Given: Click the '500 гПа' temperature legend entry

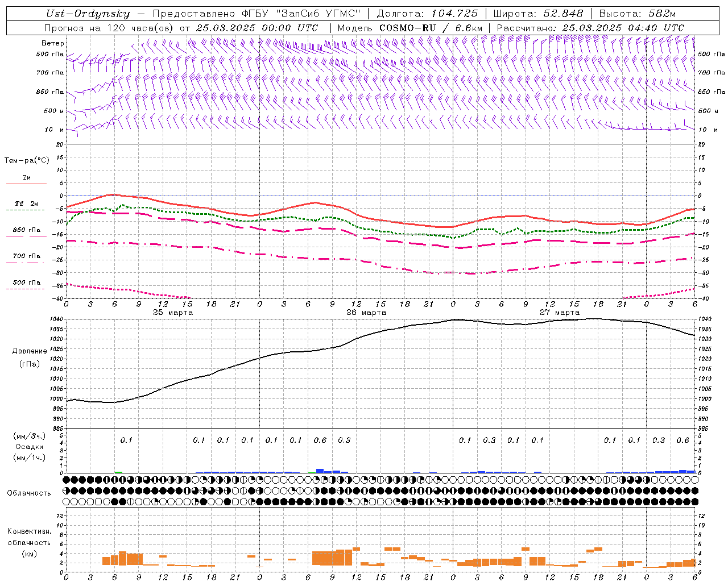Looking at the screenshot, I should pos(27,282).
